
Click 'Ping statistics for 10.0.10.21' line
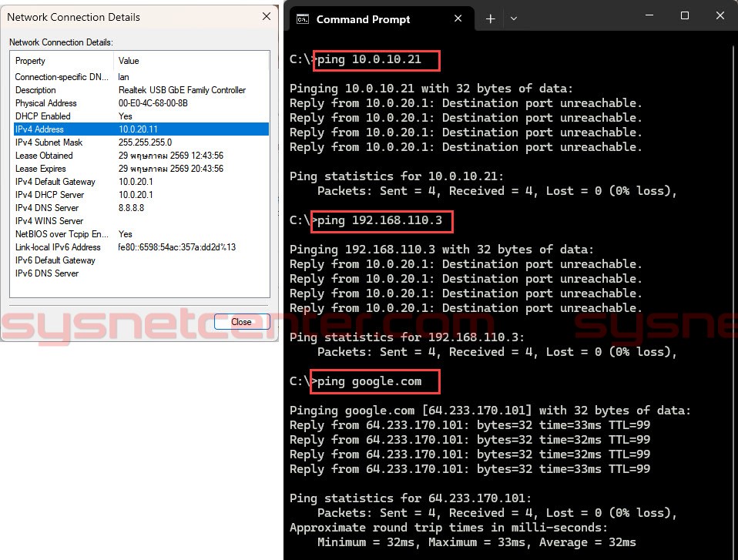396,176
